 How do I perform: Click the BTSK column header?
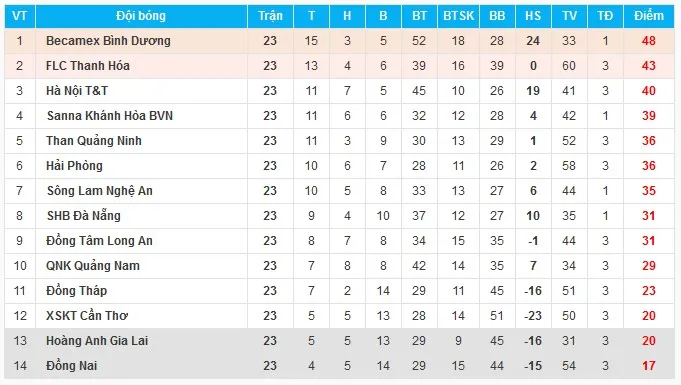point(458,16)
